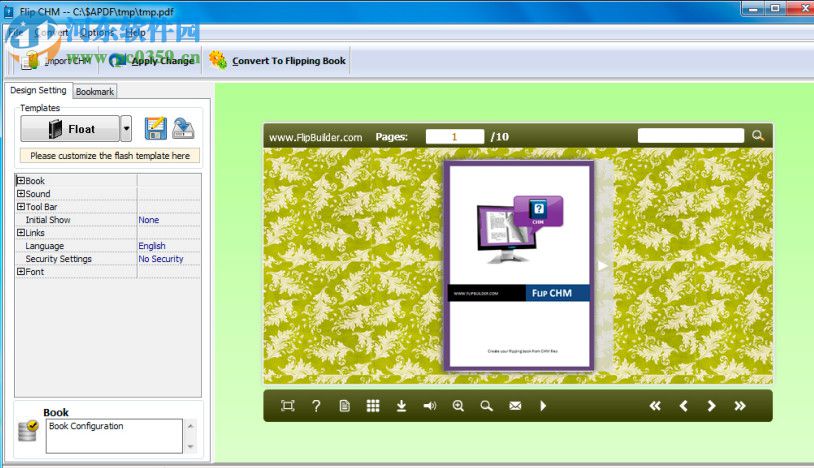Click the Initial Show value None

pos(148,219)
